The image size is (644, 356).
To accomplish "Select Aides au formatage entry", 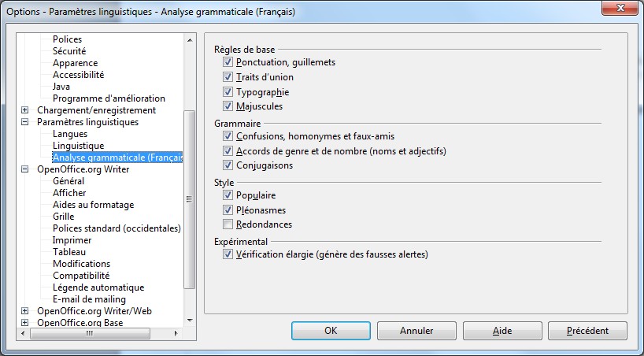I will click(x=93, y=205).
